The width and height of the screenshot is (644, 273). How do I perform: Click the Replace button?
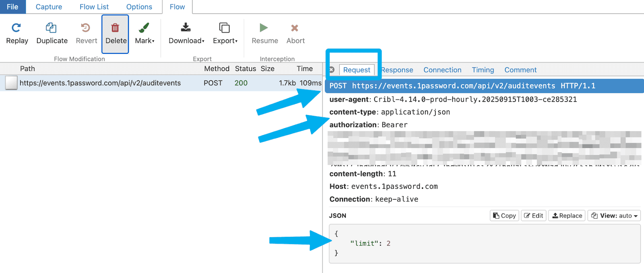[x=567, y=216]
